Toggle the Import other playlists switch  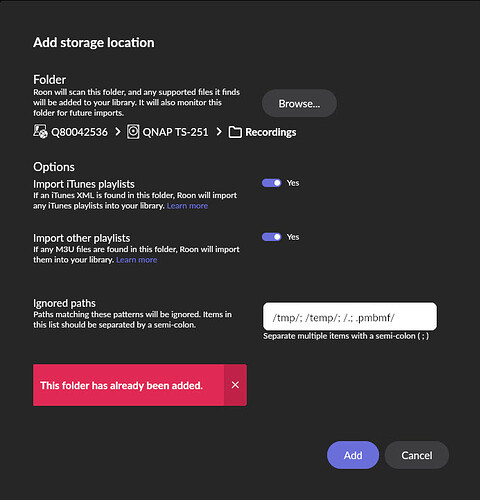271,237
